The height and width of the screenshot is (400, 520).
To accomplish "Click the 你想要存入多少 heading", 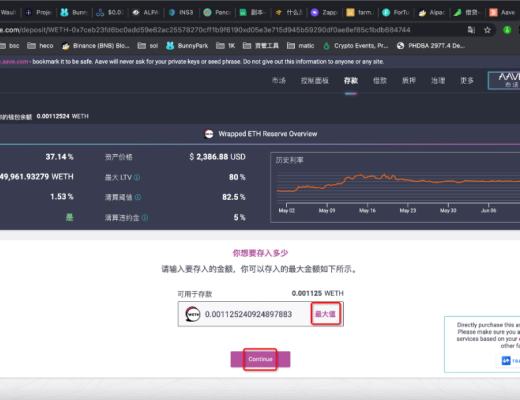I will pyautogui.click(x=260, y=253).
